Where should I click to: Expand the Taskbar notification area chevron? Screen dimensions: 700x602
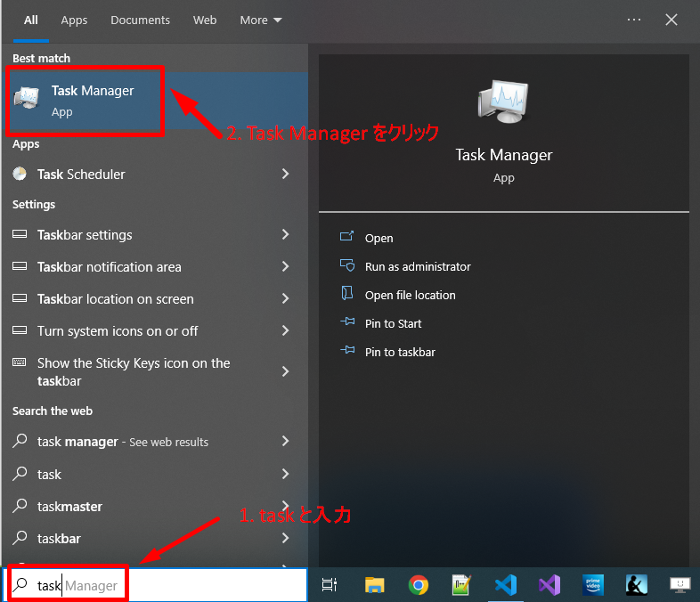(286, 266)
